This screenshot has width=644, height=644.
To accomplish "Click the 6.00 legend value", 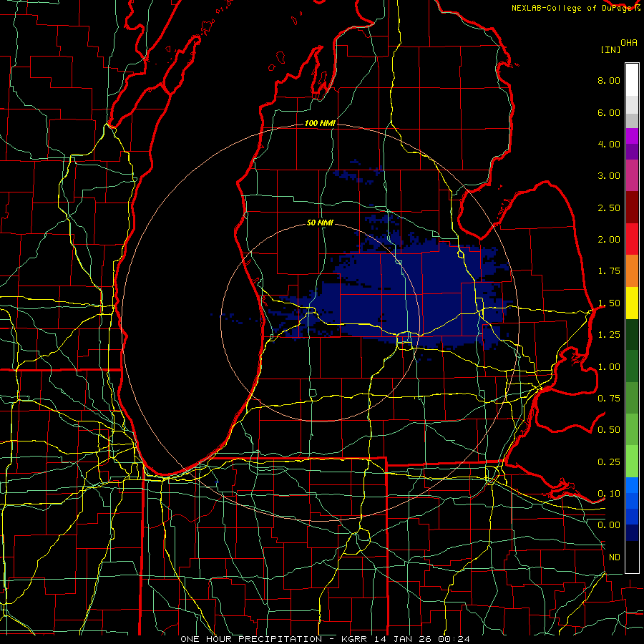I will [x=609, y=112].
